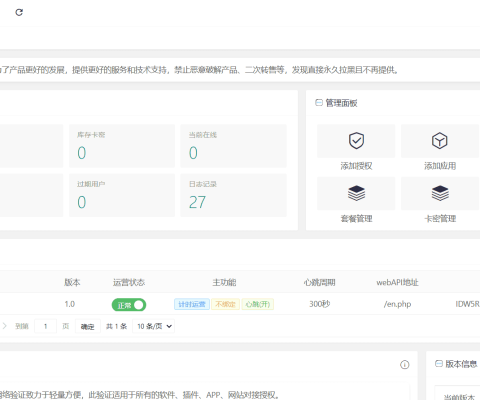480x400 pixels.
Task: Click the 1.0 version cell
Action: click(x=70, y=304)
